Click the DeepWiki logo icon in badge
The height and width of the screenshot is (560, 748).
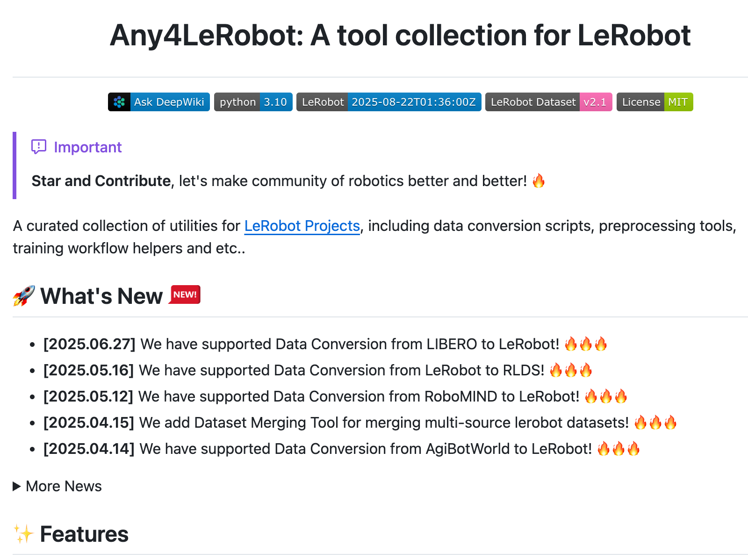click(119, 102)
